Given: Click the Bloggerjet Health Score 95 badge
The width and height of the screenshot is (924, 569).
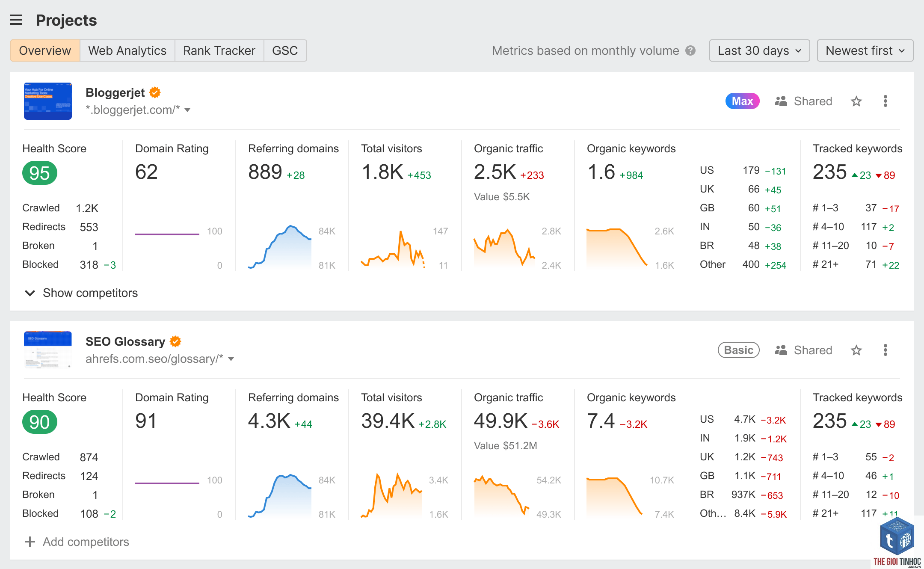Looking at the screenshot, I should [x=40, y=173].
